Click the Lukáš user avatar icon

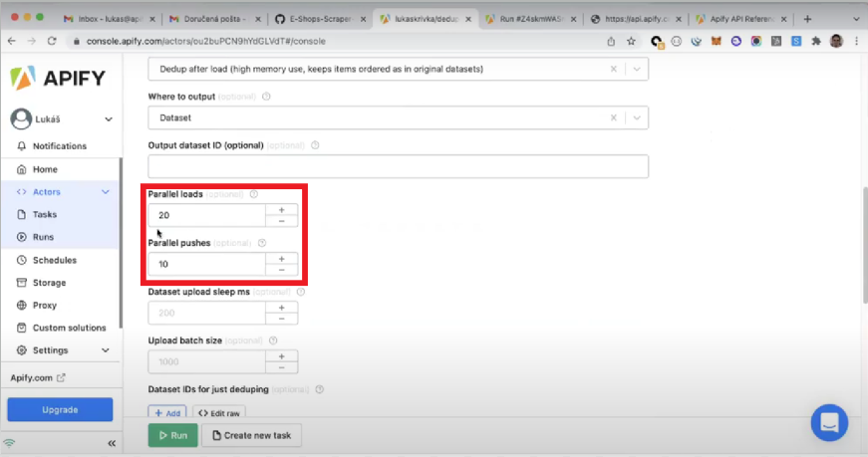[21, 118]
